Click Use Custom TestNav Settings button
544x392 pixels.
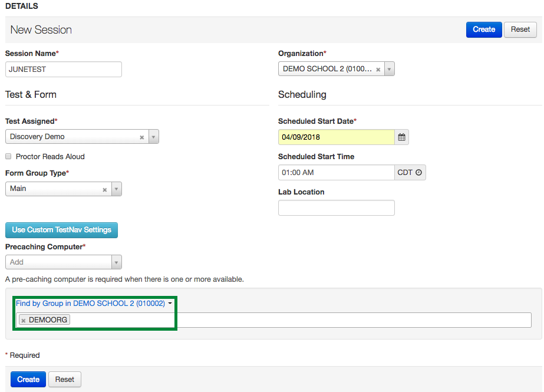tap(61, 230)
